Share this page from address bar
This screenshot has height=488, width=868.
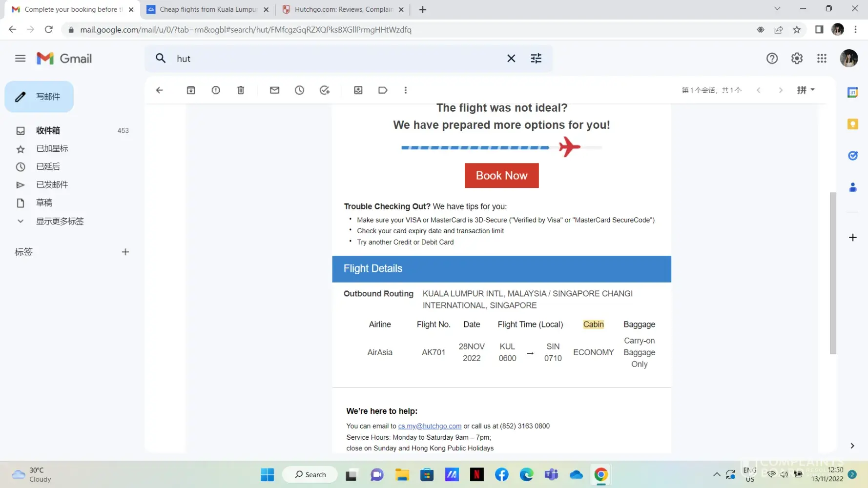(x=779, y=30)
